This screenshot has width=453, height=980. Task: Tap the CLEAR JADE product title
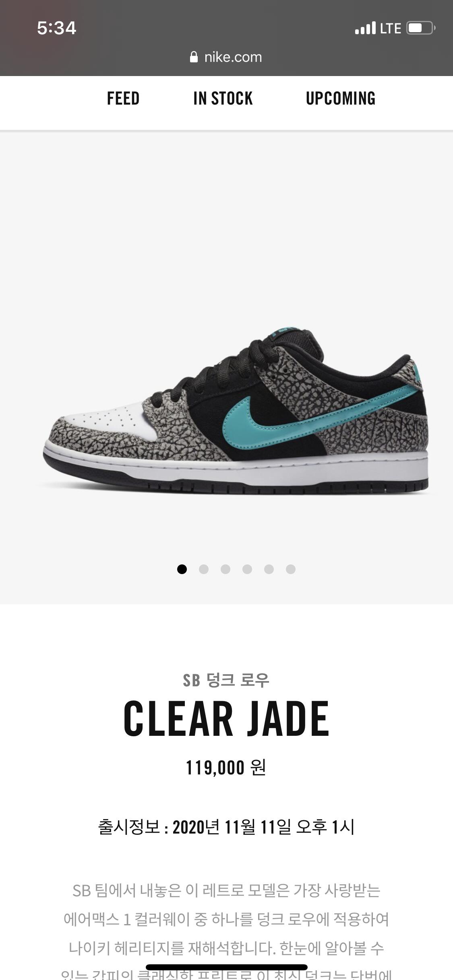point(226,719)
